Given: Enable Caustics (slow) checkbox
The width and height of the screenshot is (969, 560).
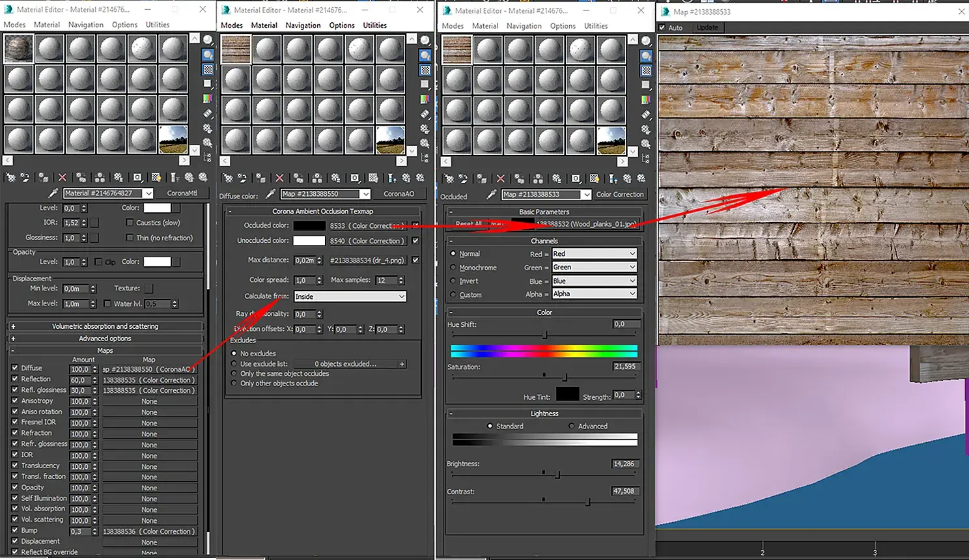Looking at the screenshot, I should point(130,223).
